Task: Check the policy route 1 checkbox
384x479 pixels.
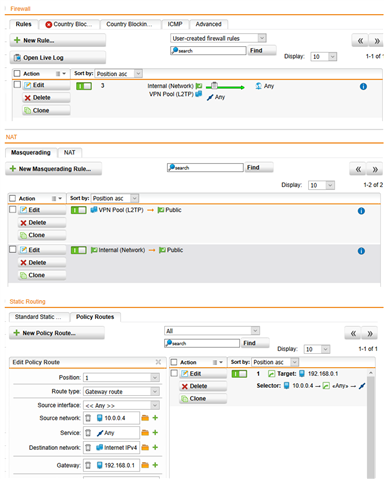Action: [174, 373]
